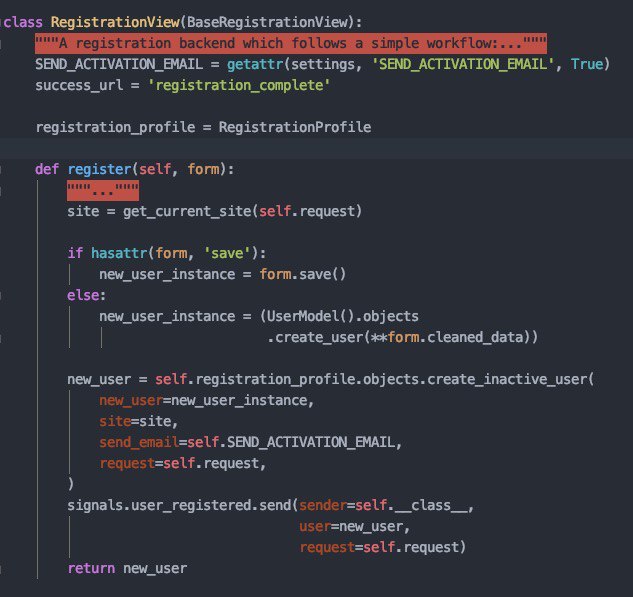This screenshot has width=633, height=597.
Task: Click the 'def' keyword
Action: (47, 169)
